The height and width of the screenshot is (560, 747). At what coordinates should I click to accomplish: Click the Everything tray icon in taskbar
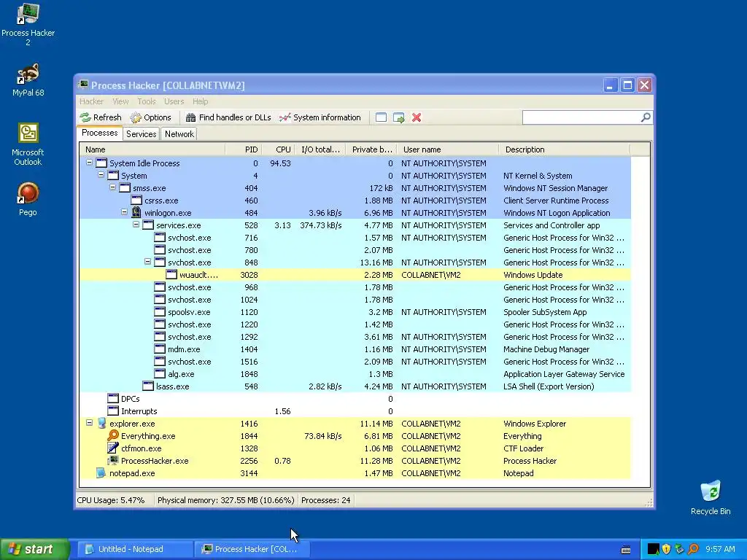[x=693, y=549]
